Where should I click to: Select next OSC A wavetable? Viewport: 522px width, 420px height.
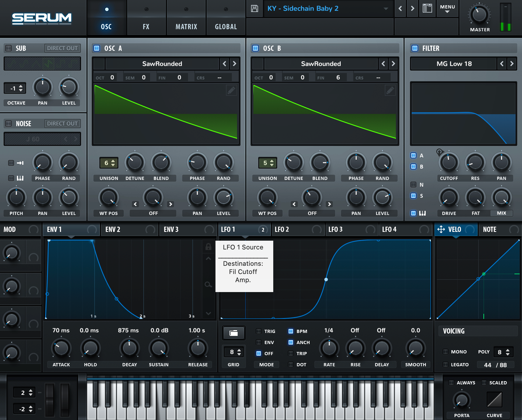click(234, 64)
